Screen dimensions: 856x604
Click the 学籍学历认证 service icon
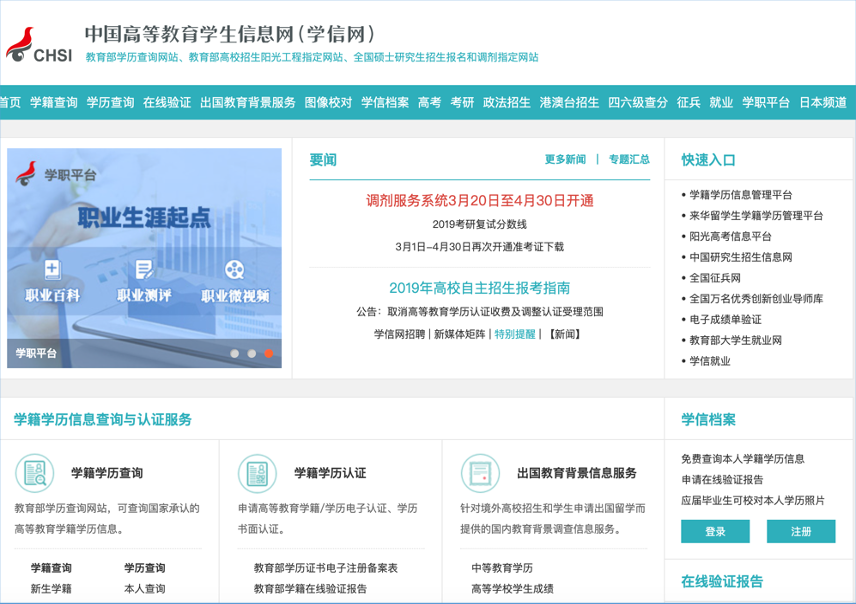258,472
